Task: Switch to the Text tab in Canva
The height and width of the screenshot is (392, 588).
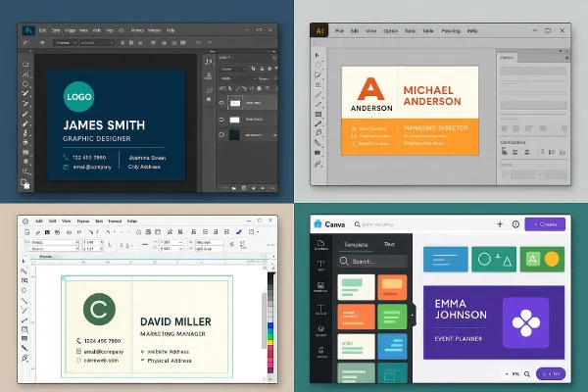Action: [x=389, y=243]
